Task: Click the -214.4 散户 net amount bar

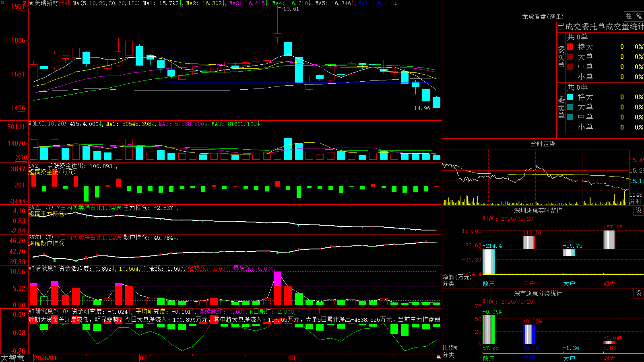Action: pyautogui.click(x=489, y=261)
